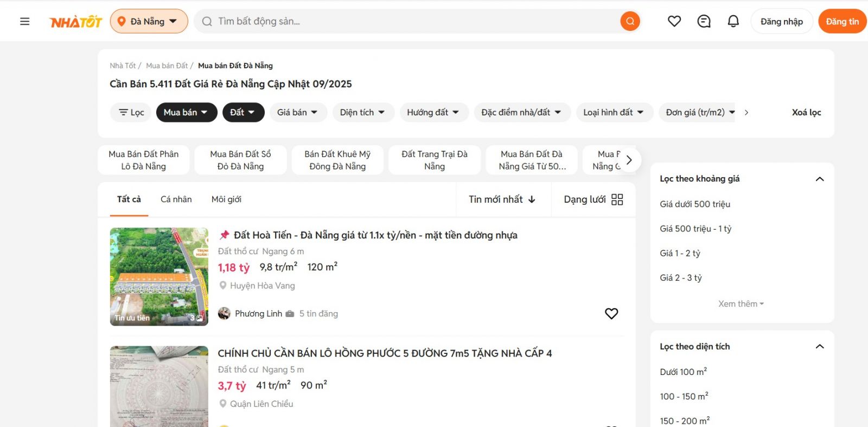
Task: Open the notifications bell icon
Action: click(733, 22)
